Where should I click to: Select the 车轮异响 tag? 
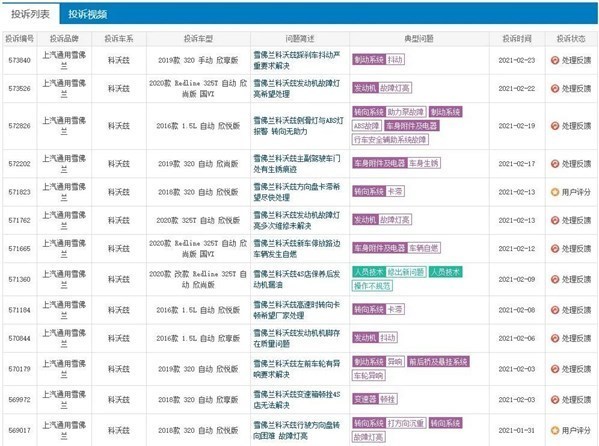[369, 375]
